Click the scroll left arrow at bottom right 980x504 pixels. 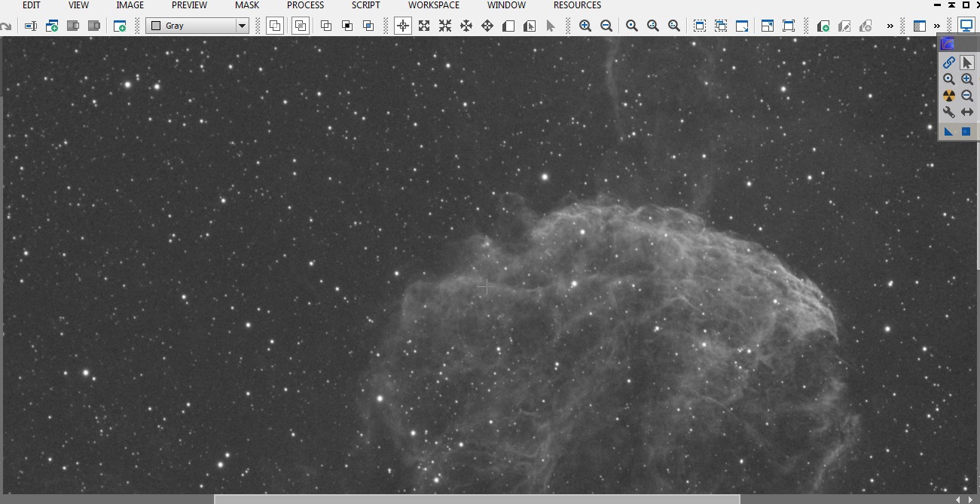point(959,499)
